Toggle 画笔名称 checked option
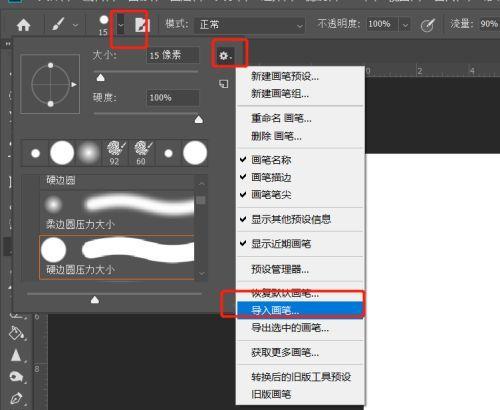The width and height of the screenshot is (500, 410). tap(300, 160)
